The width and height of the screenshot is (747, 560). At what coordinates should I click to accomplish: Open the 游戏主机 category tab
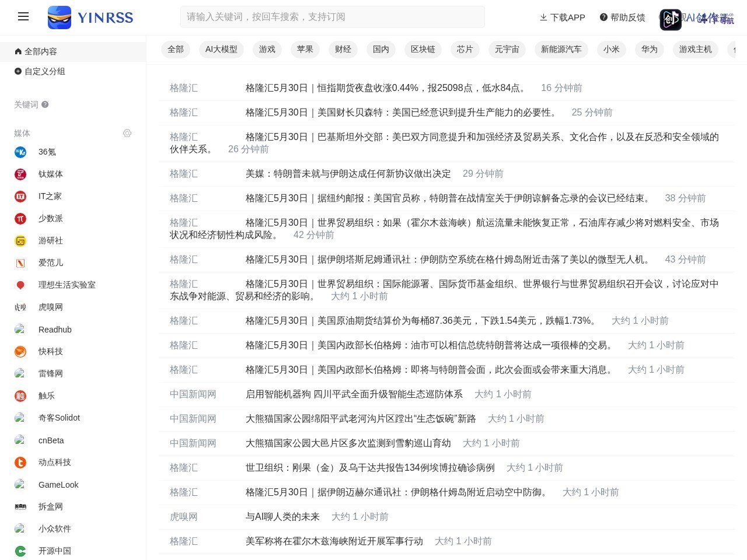tap(696, 50)
